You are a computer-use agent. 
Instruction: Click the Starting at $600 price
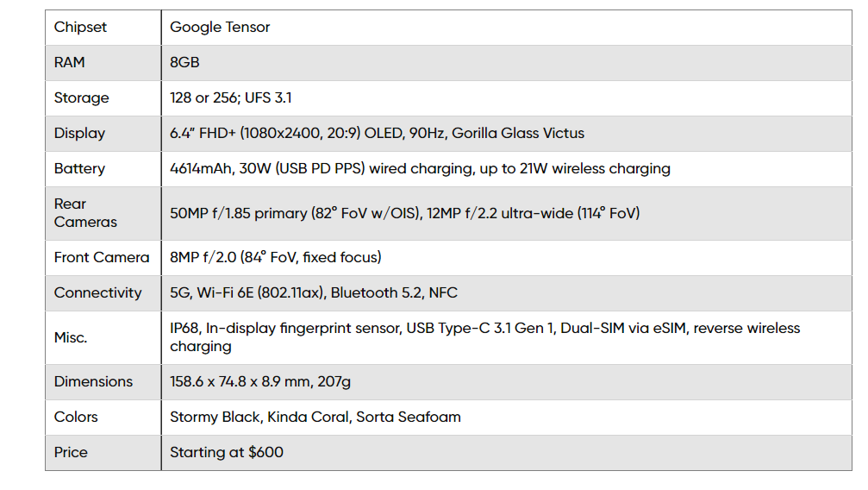point(227,453)
